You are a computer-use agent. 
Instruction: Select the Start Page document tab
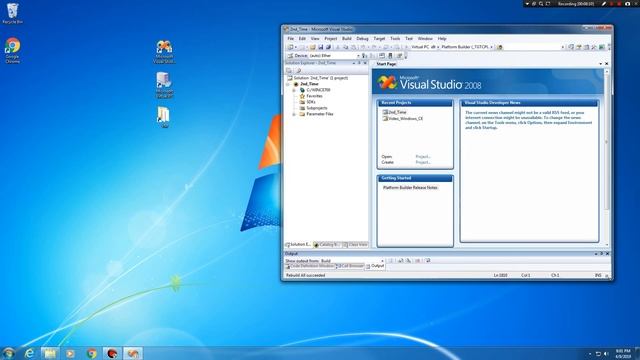pyautogui.click(x=386, y=64)
